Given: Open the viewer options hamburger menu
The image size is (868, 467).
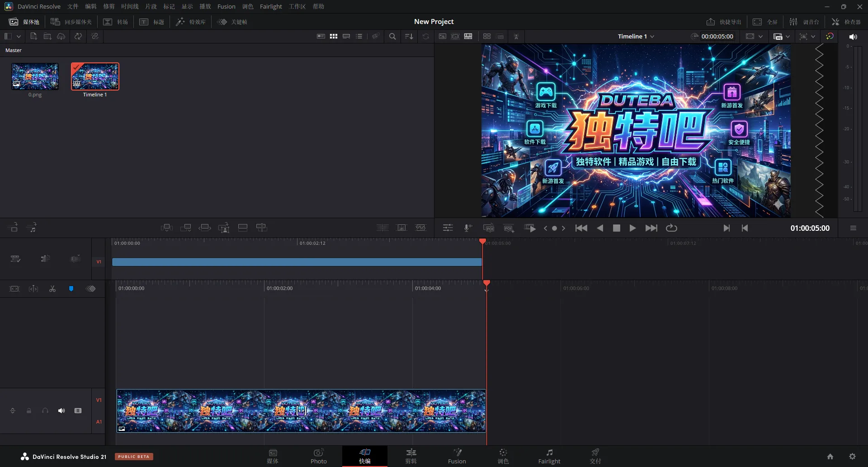Looking at the screenshot, I should 853,228.
